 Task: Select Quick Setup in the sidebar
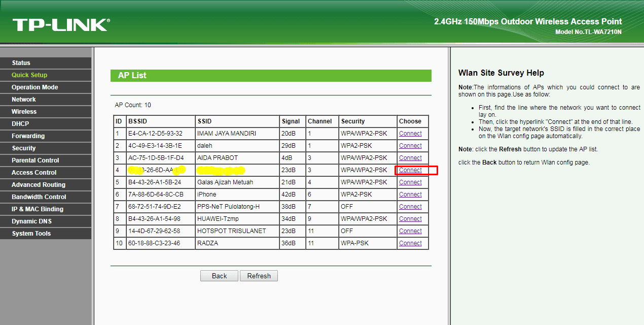coord(46,75)
